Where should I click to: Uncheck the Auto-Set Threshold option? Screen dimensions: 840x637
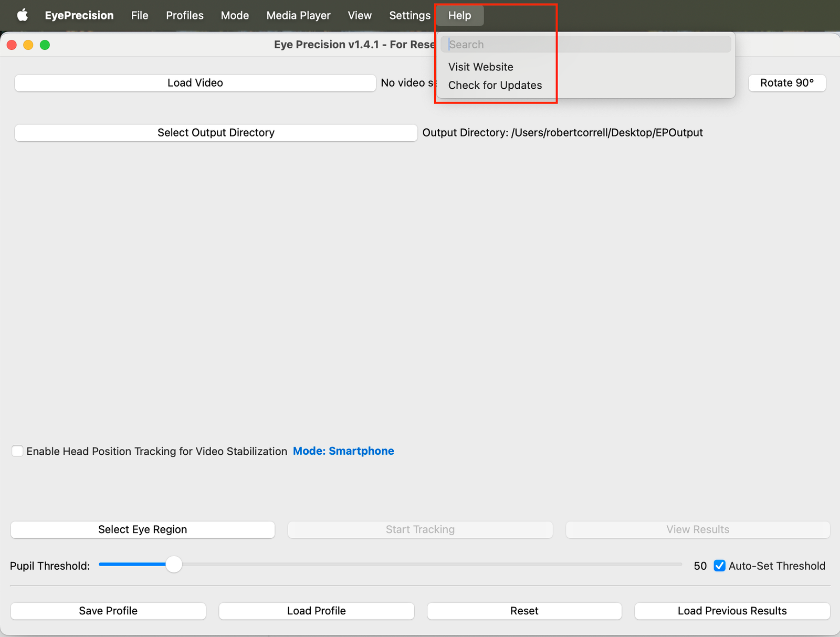click(x=719, y=566)
